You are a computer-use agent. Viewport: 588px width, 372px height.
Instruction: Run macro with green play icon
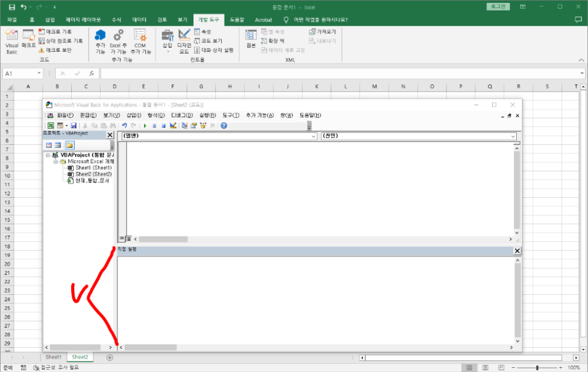click(x=145, y=126)
